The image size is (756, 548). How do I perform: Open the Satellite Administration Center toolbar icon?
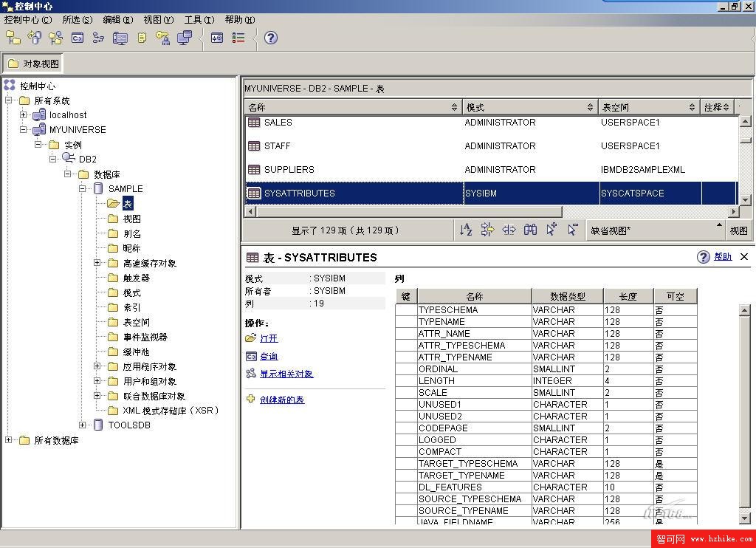56,38
